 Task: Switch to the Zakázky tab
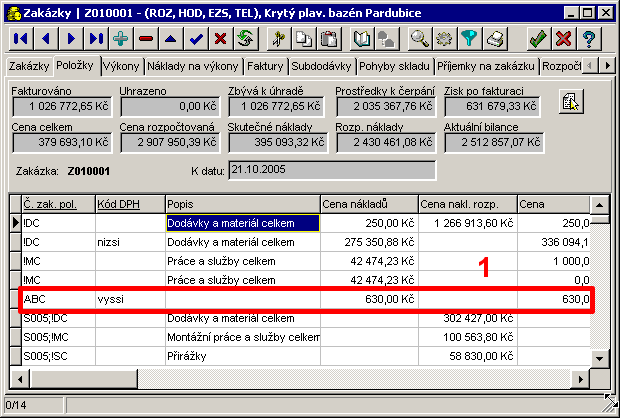pyautogui.click(x=28, y=66)
